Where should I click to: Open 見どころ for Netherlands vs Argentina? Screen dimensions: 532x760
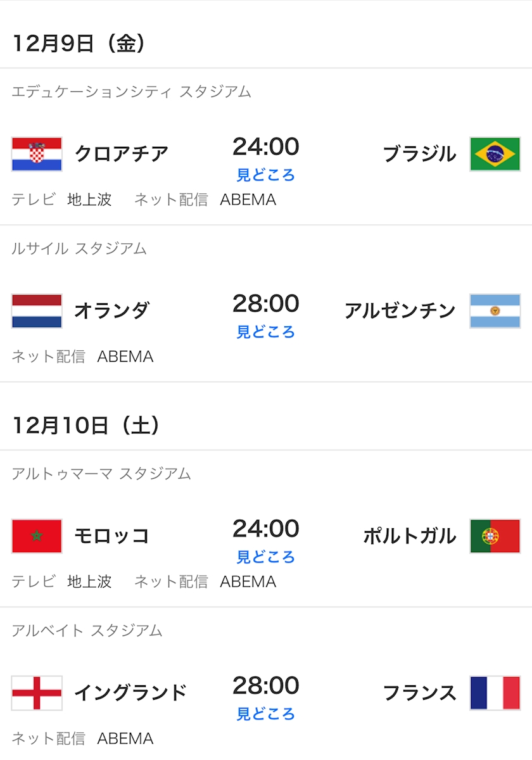(x=266, y=332)
